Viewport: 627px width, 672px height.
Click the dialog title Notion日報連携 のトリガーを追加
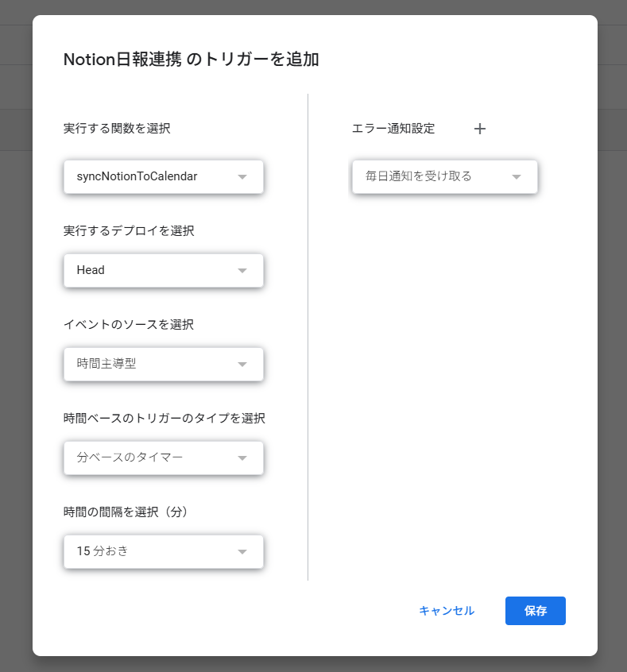[x=192, y=60]
